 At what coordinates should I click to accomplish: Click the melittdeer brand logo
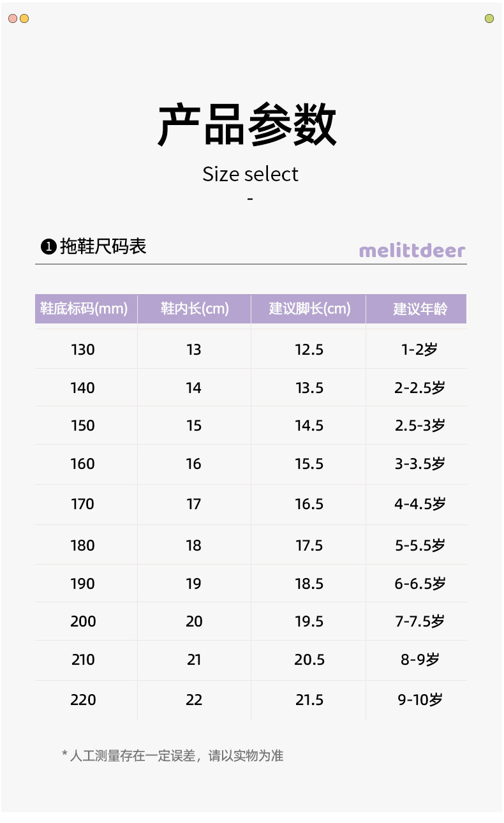[412, 250]
